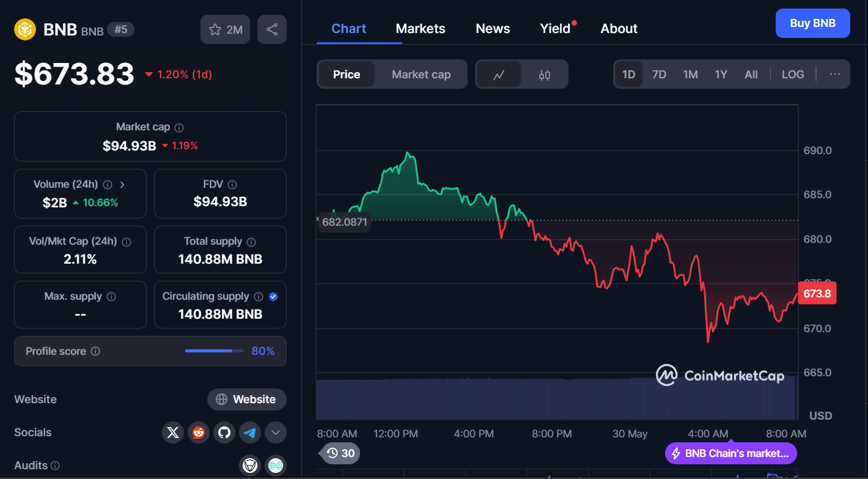Set chart range to 7D
This screenshot has width=868, height=479.
click(x=659, y=75)
